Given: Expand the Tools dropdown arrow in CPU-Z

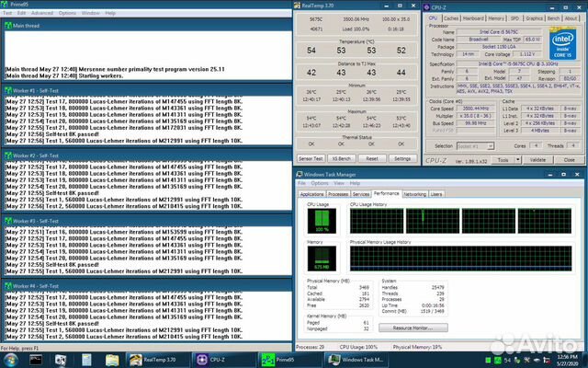Looking at the screenshot, I should 518,160.
